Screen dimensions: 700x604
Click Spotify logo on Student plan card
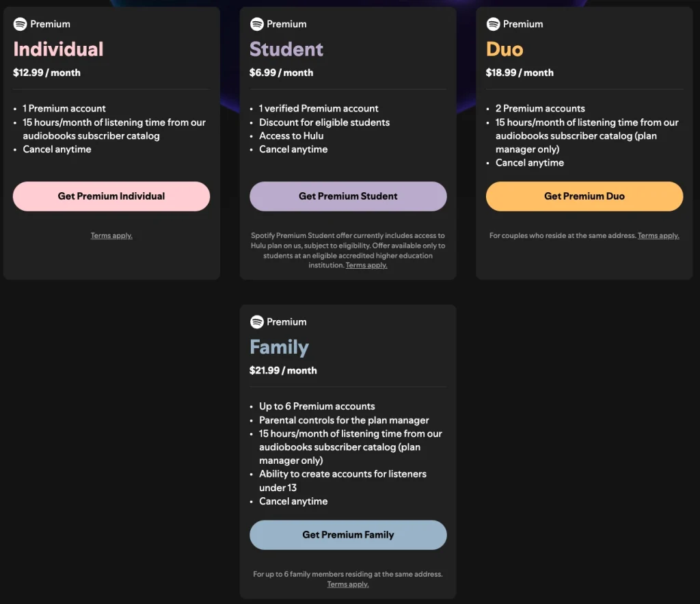pyautogui.click(x=257, y=24)
